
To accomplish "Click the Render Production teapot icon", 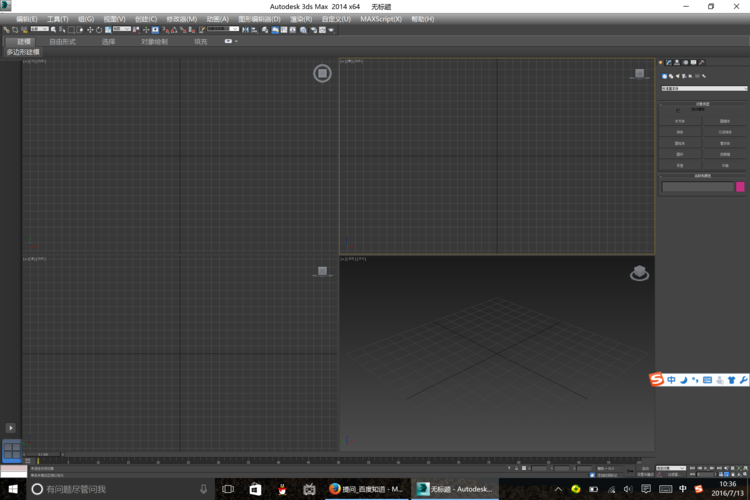I will (331, 30).
